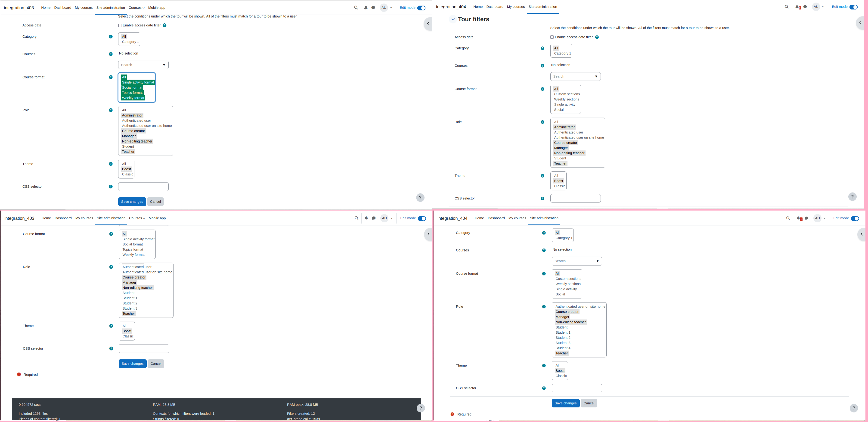
Task: Open block drawer arrow in upper integration_403 window
Action: click(428, 24)
